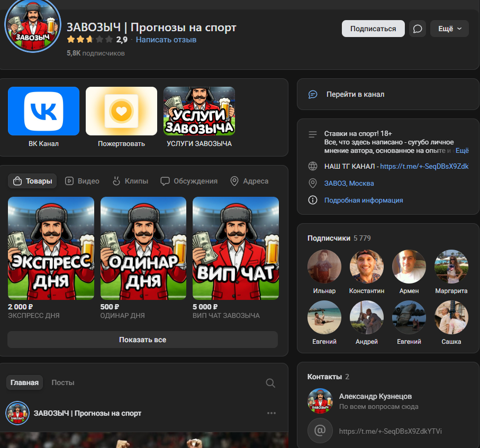Screen dimensions: 480x448
Task: Open the ЗАВОЗЫЧ community avatar in header
Action: tap(33, 24)
